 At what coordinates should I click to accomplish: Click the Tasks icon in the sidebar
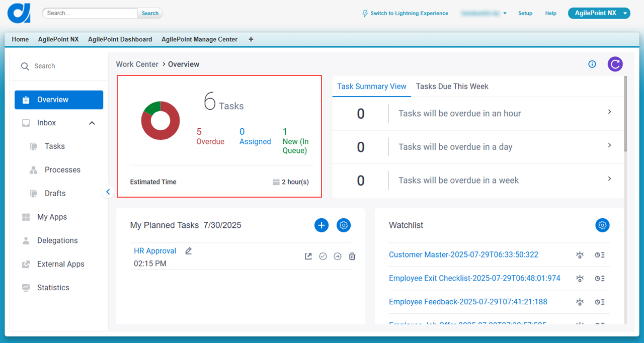[x=34, y=146]
